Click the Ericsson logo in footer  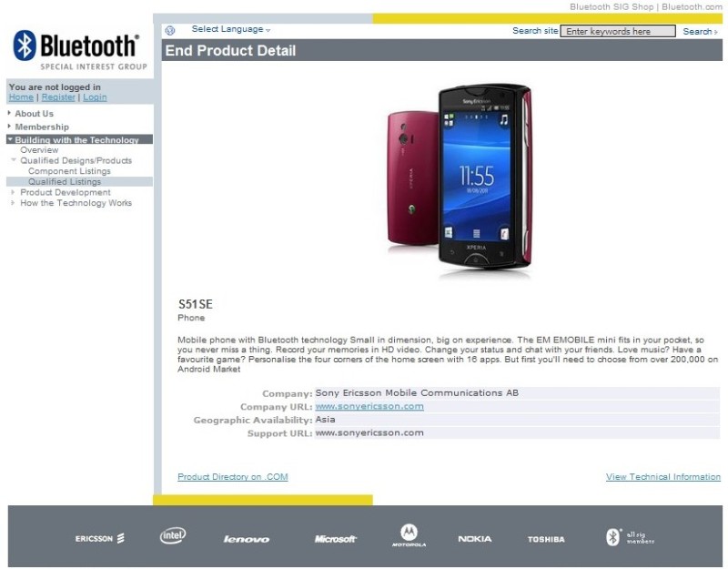pos(100,538)
